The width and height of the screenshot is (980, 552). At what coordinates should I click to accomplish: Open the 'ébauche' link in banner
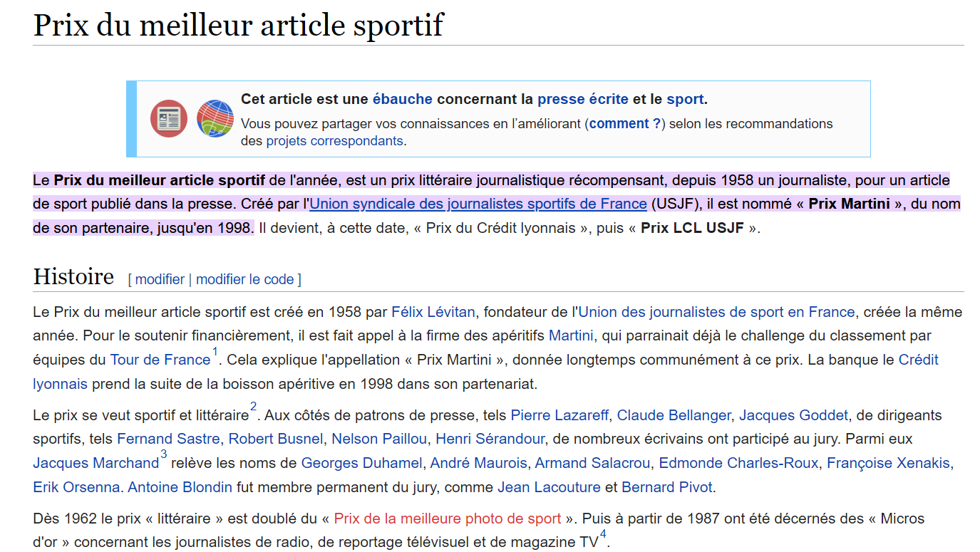(x=402, y=99)
